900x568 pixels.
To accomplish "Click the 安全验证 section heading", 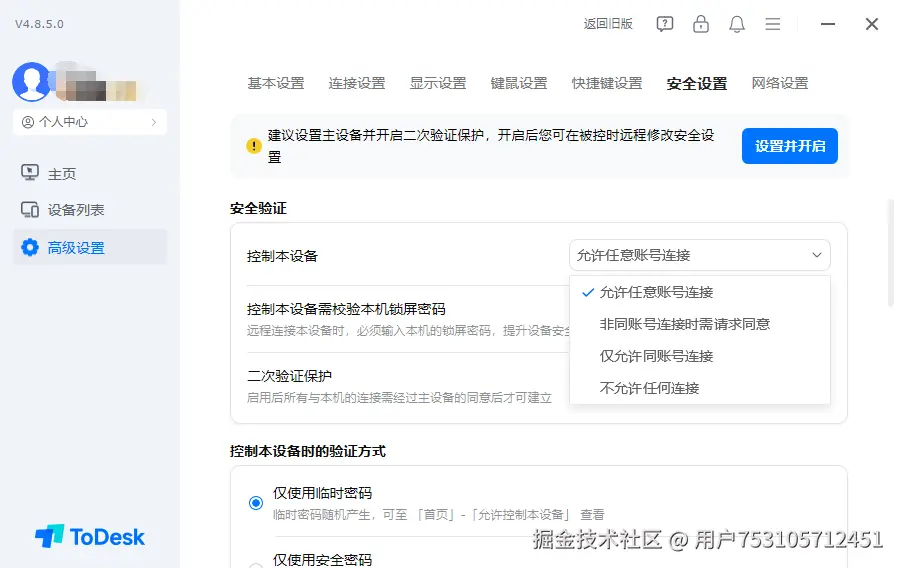I will tap(258, 208).
